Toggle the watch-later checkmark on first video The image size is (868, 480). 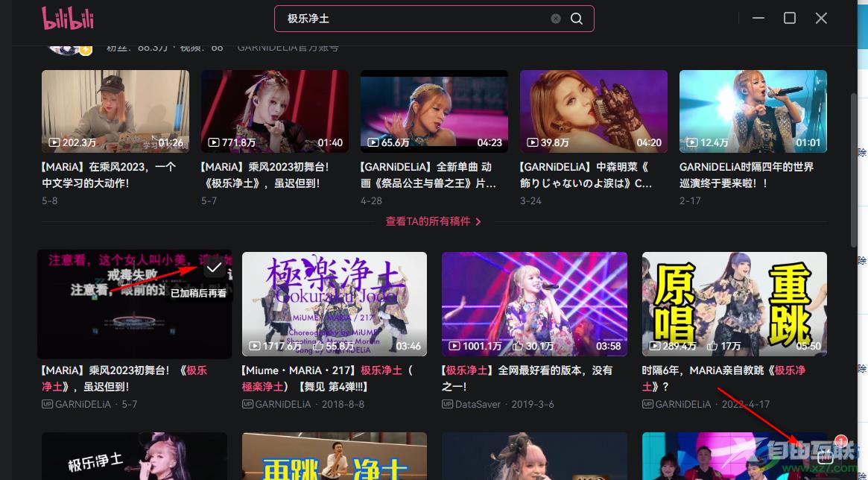pyautogui.click(x=215, y=267)
